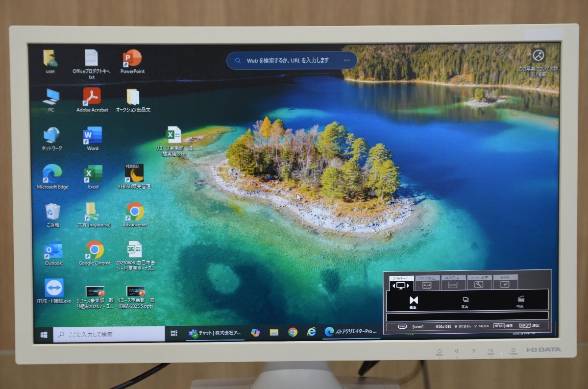Click the INPUT 決定 hint in OSD

pyautogui.click(x=529, y=325)
